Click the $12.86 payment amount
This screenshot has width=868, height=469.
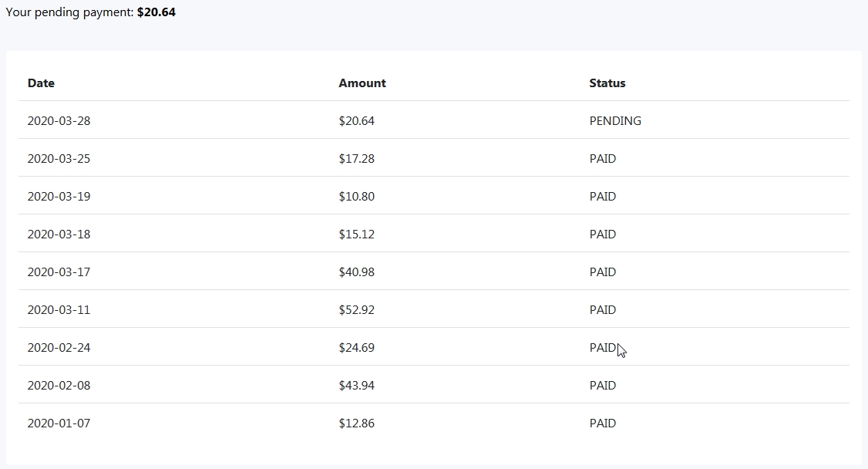click(x=356, y=423)
